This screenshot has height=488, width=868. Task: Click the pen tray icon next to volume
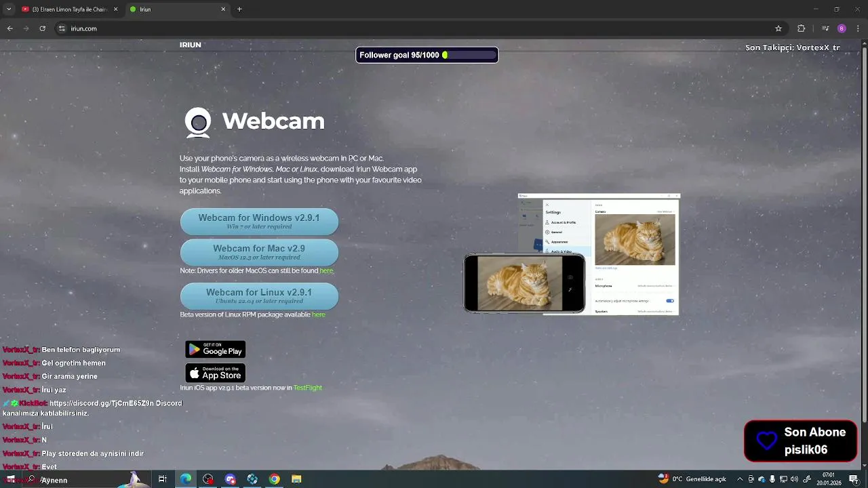pos(807,479)
